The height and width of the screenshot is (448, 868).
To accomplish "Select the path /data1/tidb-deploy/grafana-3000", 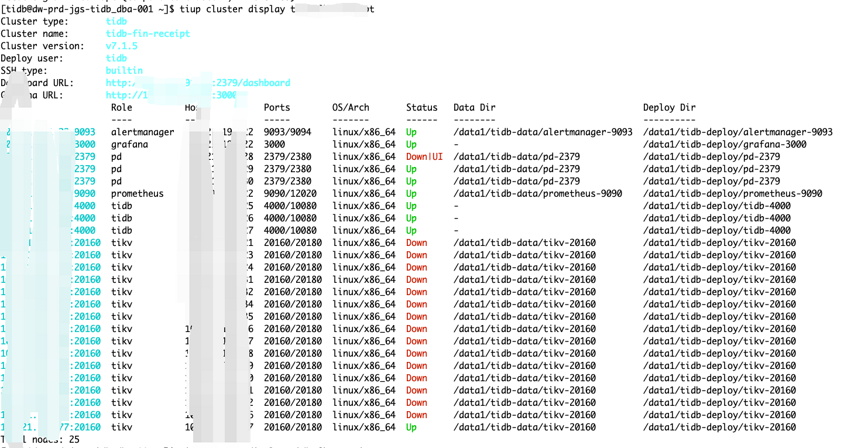I will click(725, 145).
